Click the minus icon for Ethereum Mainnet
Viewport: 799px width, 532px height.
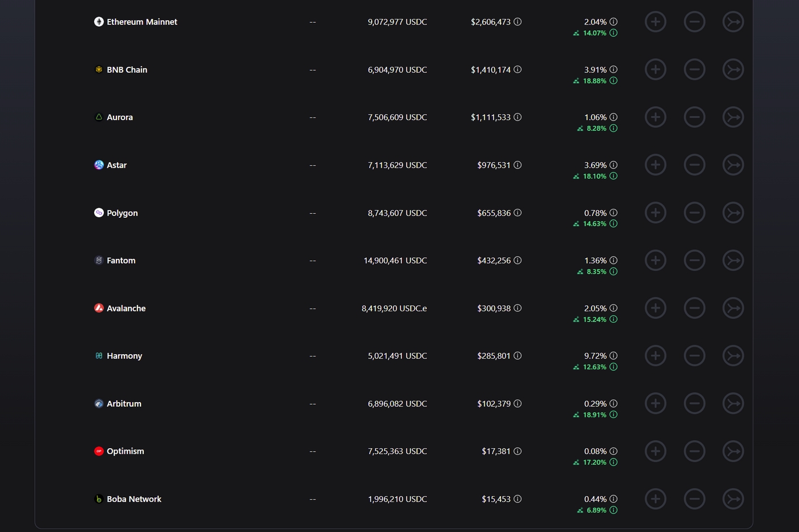[x=694, y=22]
